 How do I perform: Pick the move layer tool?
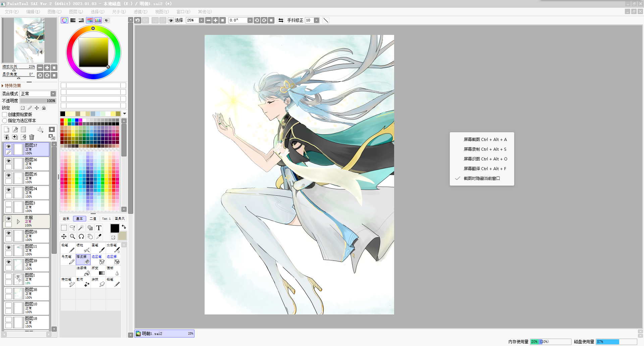[x=64, y=237]
